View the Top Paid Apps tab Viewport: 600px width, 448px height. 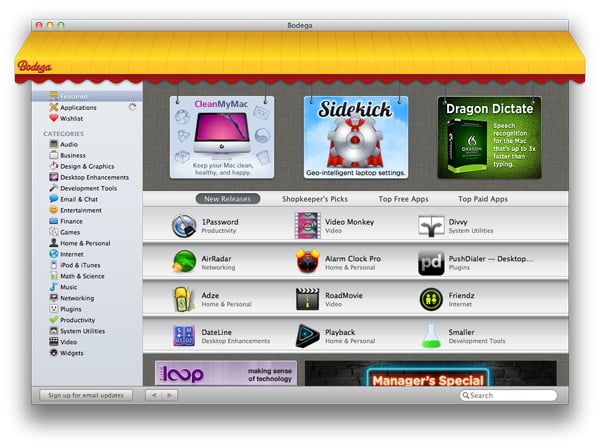coord(483,199)
